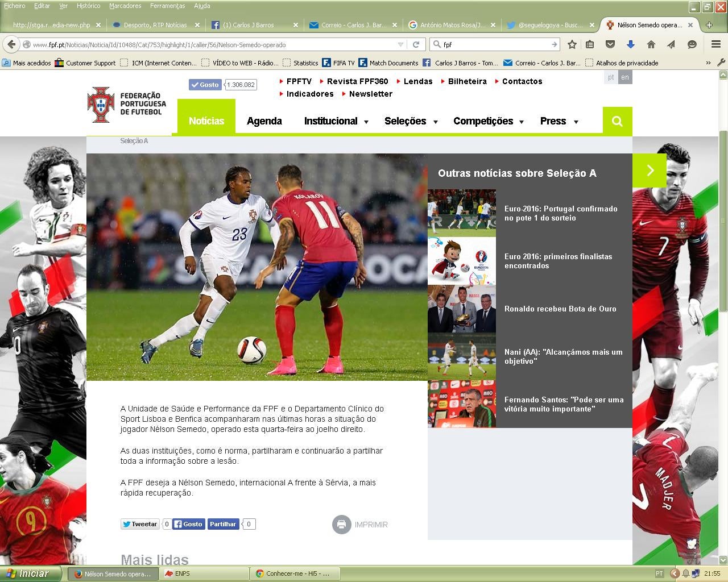728x582 pixels.
Task: Reload the page with the refresh icon
Action: click(416, 44)
